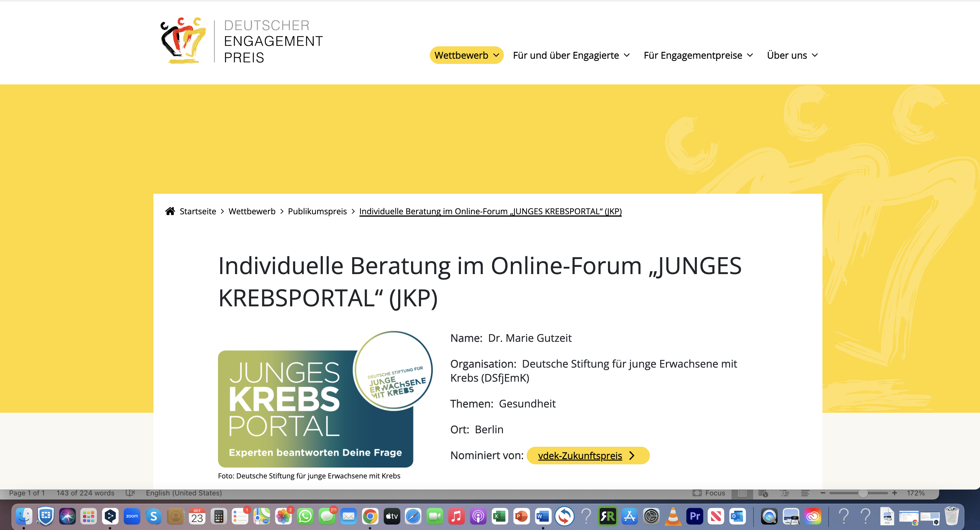This screenshot has height=530, width=980.
Task: Open Launchpad in the dock
Action: click(89, 516)
